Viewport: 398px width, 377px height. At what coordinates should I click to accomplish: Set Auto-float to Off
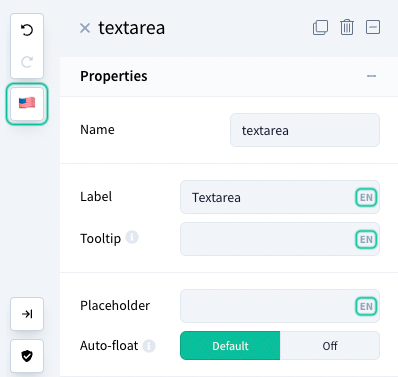coord(330,346)
